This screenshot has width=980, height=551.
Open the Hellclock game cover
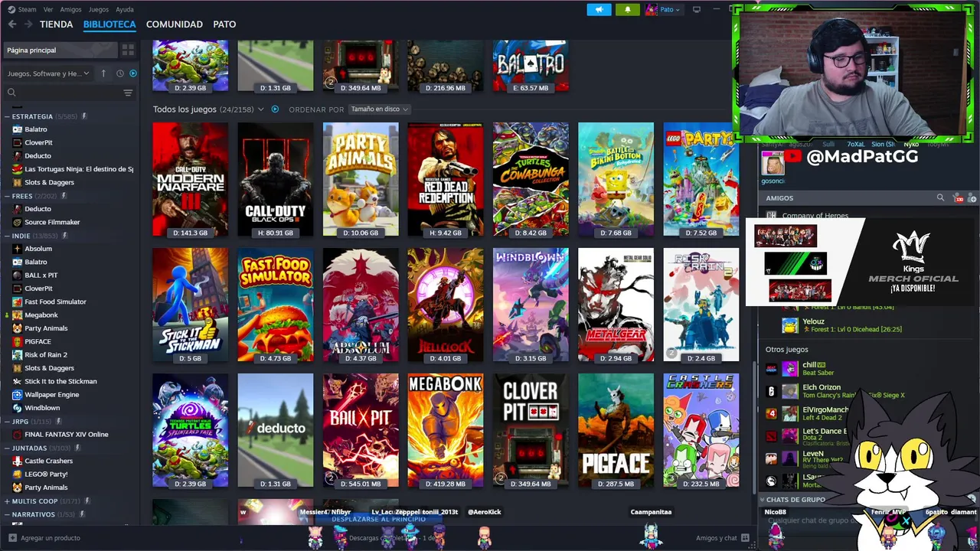[x=446, y=305]
